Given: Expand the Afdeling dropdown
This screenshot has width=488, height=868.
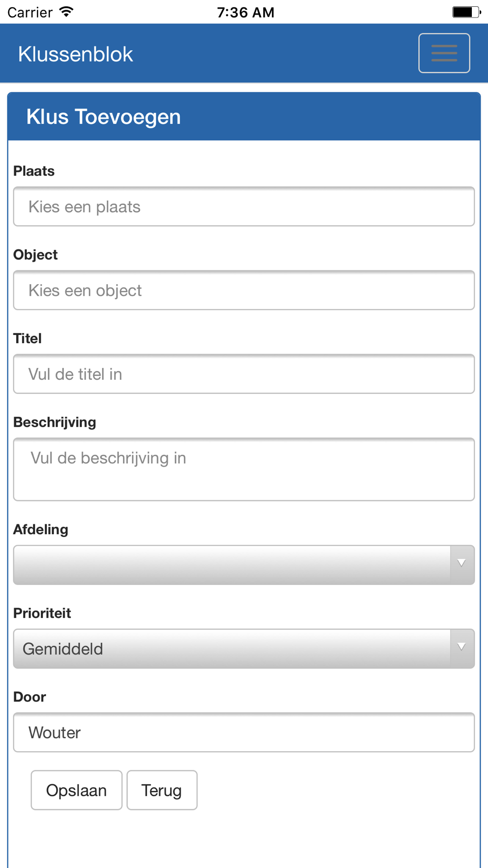Looking at the screenshot, I should pyautogui.click(x=244, y=565).
